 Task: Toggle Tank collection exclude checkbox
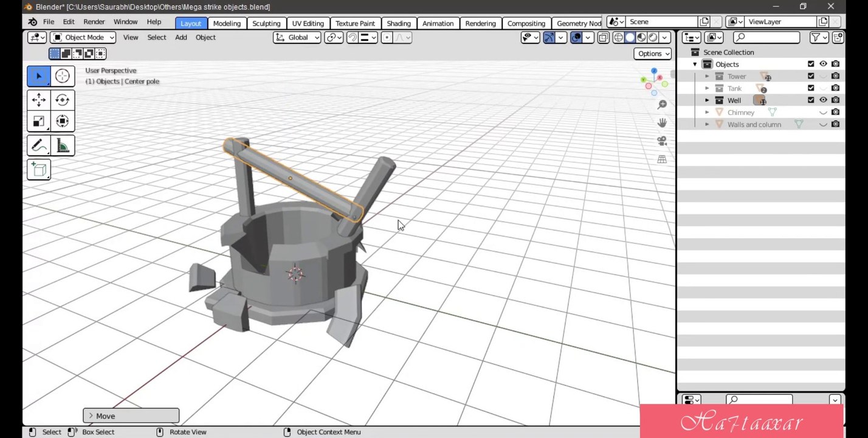(811, 88)
